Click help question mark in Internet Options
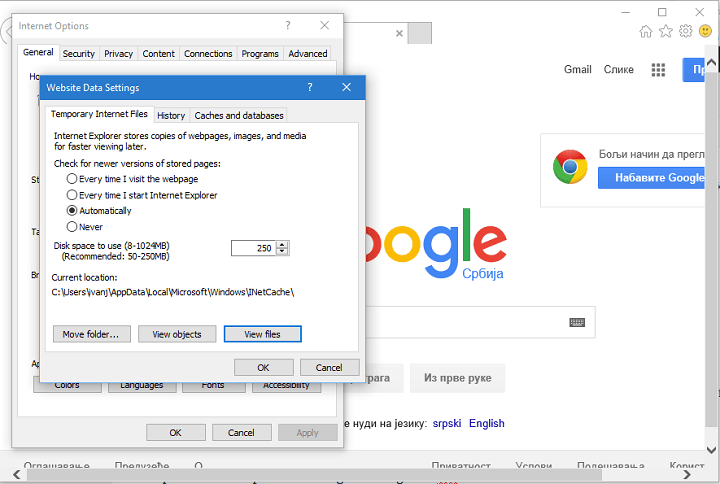The image size is (720, 484). (288, 25)
